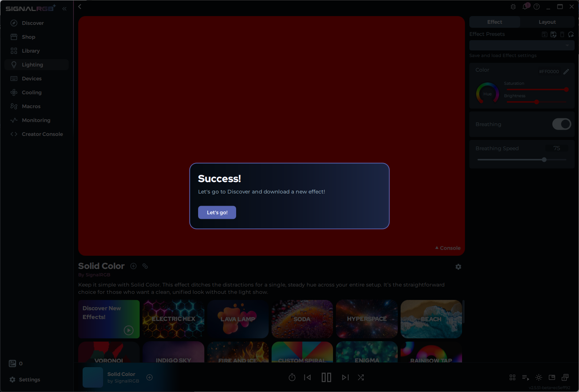
Task: Toggle the Breathing switch
Action: point(561,124)
